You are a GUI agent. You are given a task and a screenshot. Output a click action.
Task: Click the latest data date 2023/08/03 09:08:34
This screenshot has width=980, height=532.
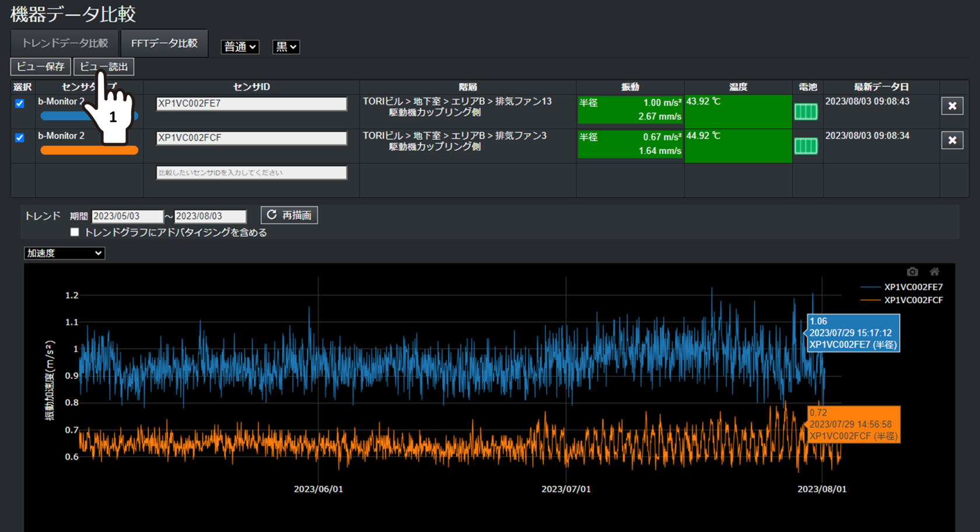(x=867, y=136)
